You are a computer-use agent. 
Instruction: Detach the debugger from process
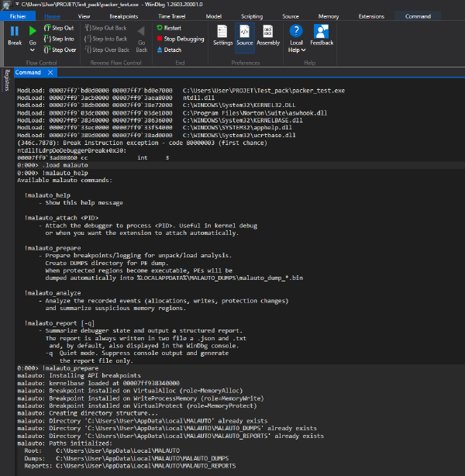click(x=169, y=50)
